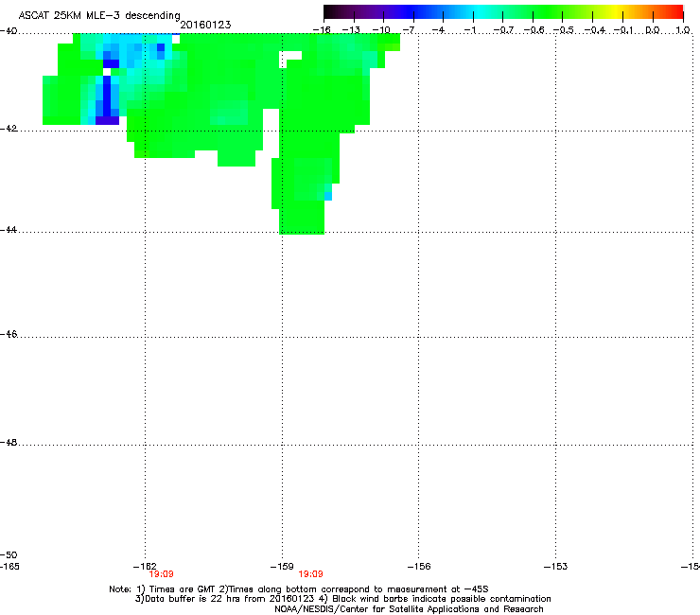
Task: Click the -165 longitude axis label
Action: tap(9, 567)
